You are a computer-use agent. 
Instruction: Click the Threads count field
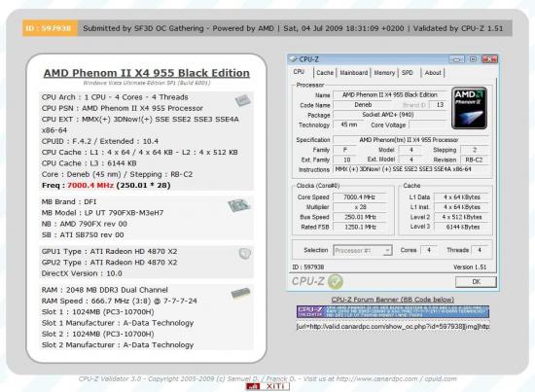(480, 250)
